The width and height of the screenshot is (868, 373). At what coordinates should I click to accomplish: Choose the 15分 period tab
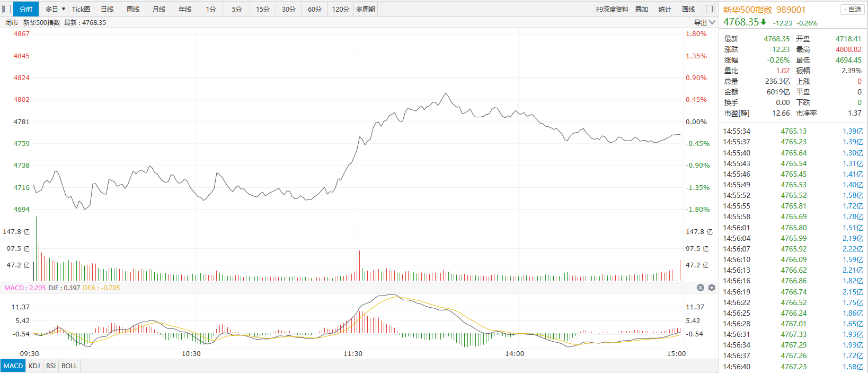point(263,9)
